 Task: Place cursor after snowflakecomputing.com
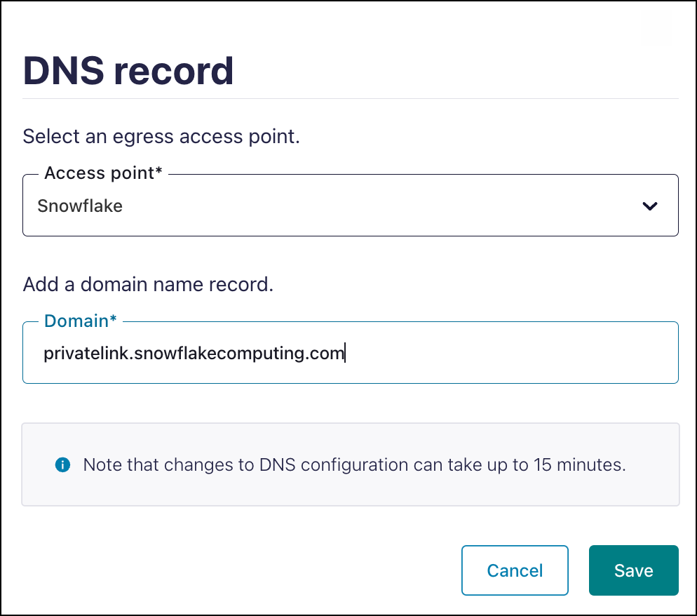click(344, 353)
